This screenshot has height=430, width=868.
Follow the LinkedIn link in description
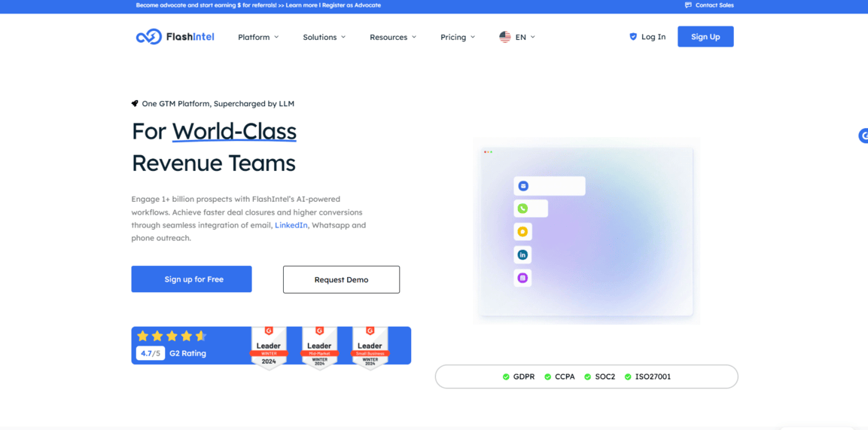point(291,225)
